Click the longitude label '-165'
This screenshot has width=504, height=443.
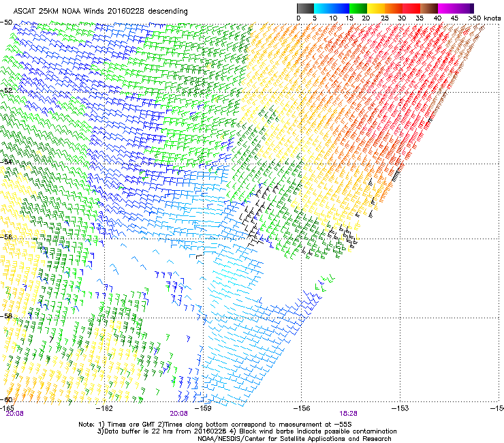7,408
